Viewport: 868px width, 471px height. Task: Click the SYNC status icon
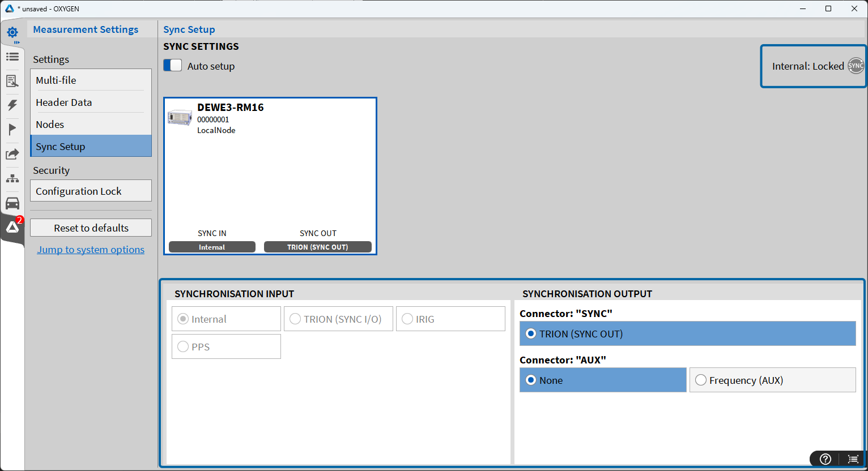tap(856, 66)
